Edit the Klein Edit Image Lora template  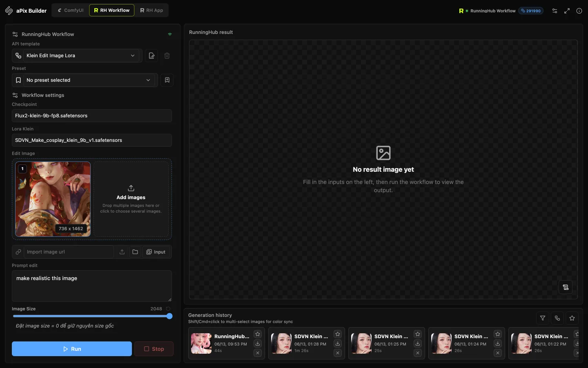151,56
